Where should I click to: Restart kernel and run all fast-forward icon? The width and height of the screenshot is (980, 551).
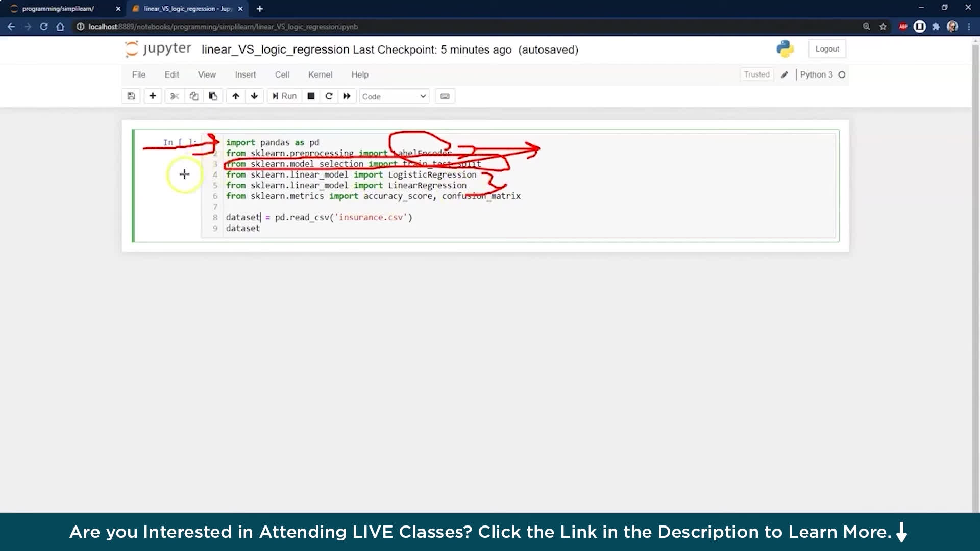coord(347,96)
